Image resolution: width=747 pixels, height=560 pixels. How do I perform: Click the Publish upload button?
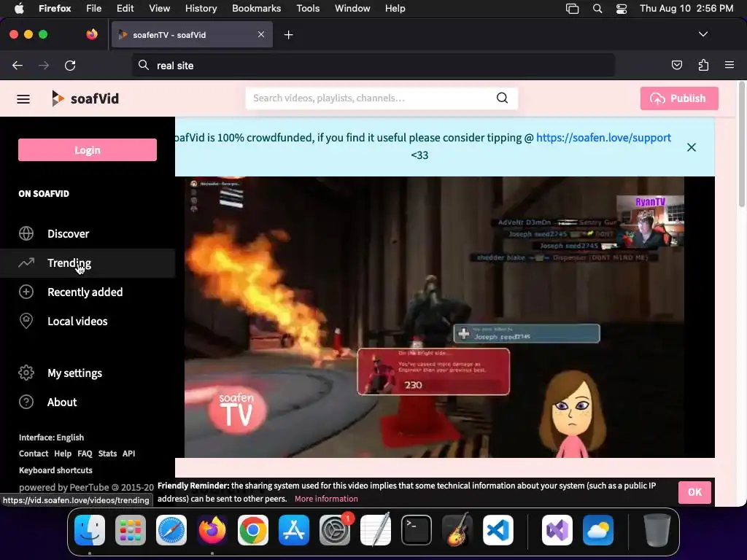(x=679, y=98)
